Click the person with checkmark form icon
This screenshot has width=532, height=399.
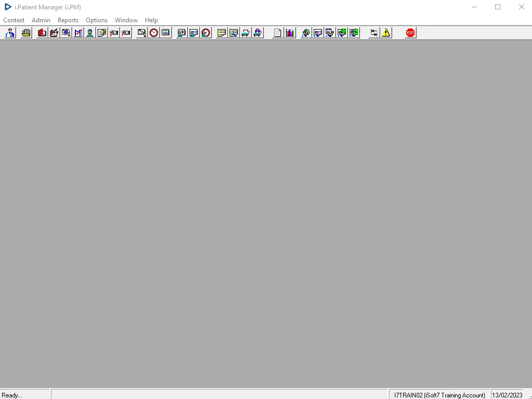(330, 33)
